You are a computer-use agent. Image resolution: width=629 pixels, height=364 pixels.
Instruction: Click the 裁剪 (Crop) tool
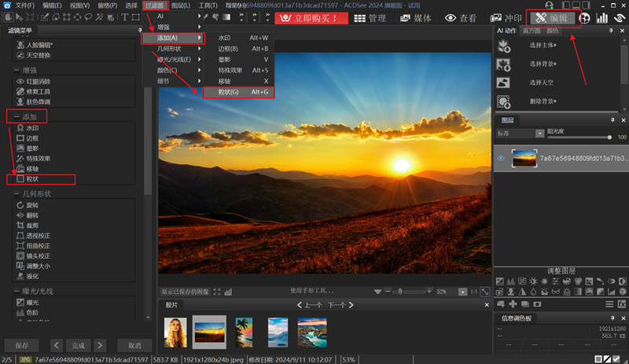click(31, 225)
